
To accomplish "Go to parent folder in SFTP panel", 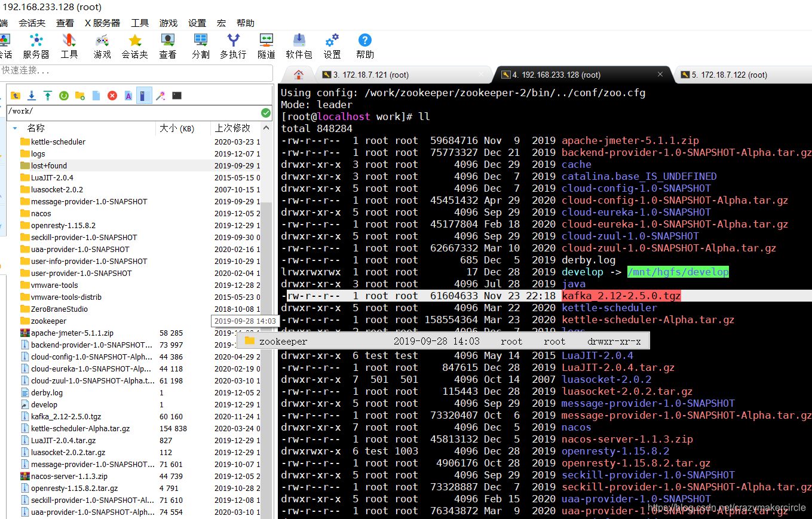I will (x=16, y=96).
